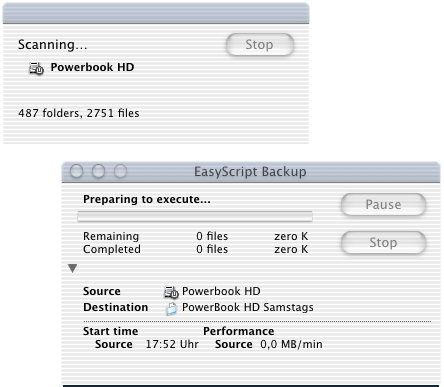Viewport: 444px width, 387px height.
Task: Click the Remaining files count row
Action: click(x=195, y=236)
